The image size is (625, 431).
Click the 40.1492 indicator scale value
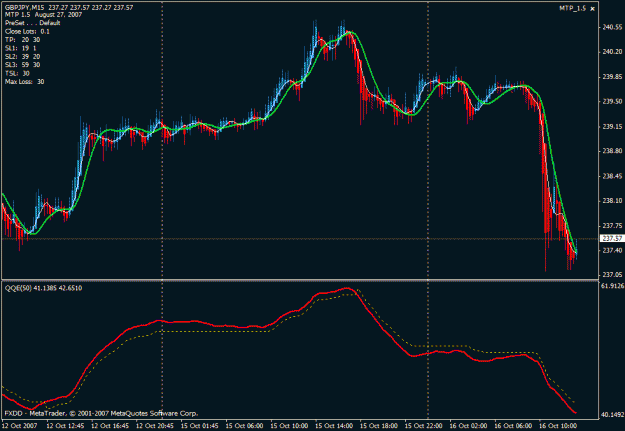pyautogui.click(x=612, y=415)
